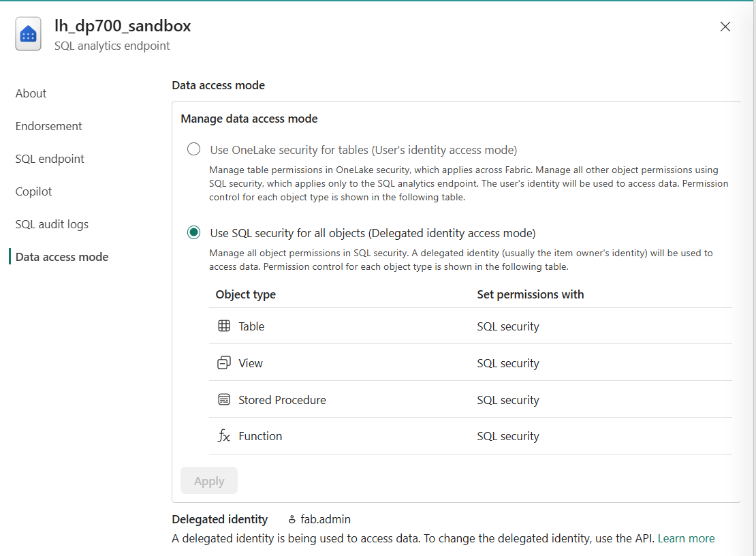The width and height of the screenshot is (756, 556).
Task: Go to the Endorsement section
Action: pyautogui.click(x=48, y=126)
